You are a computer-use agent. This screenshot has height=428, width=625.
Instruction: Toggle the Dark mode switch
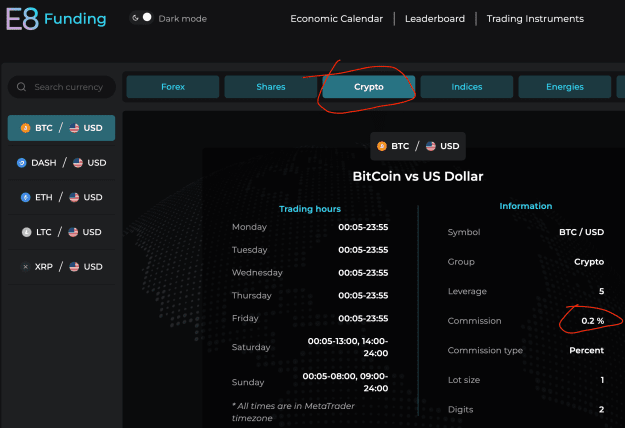point(142,18)
